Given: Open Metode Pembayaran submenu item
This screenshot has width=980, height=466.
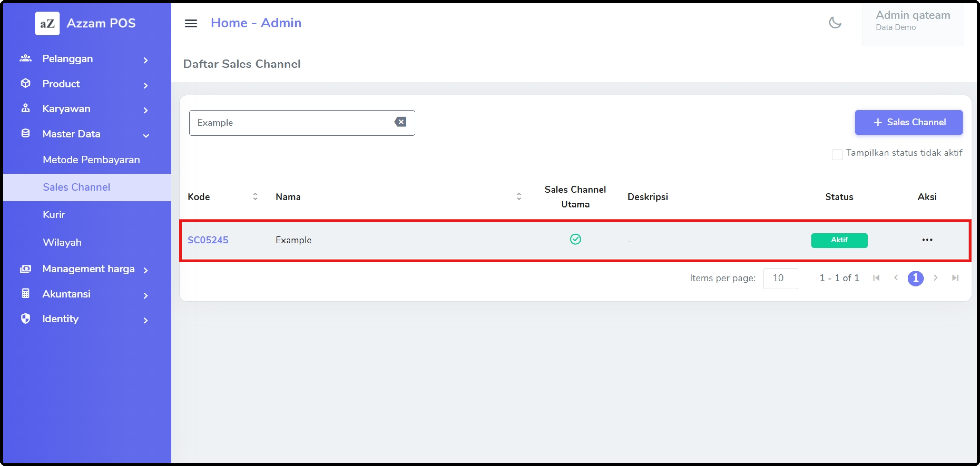Looking at the screenshot, I should tap(91, 160).
